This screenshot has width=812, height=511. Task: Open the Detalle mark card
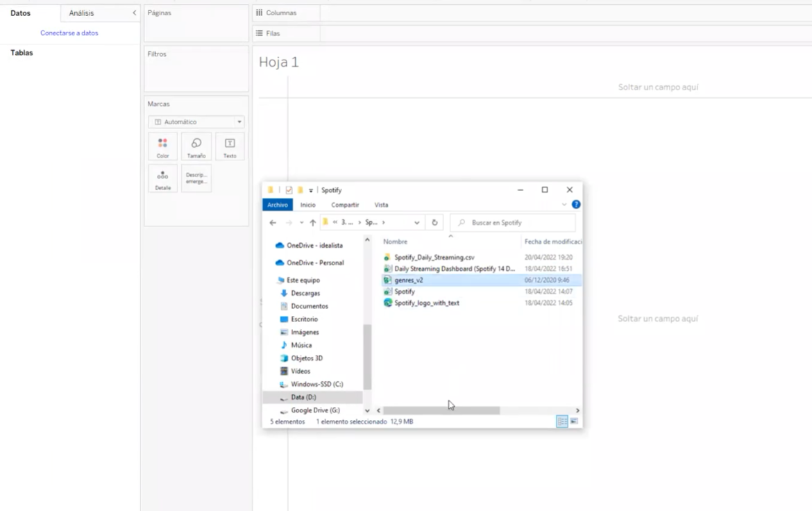click(162, 179)
